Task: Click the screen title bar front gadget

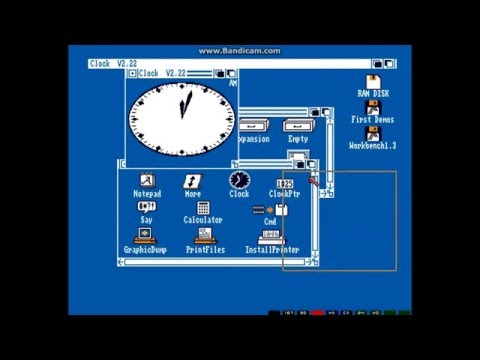Action: (x=389, y=64)
